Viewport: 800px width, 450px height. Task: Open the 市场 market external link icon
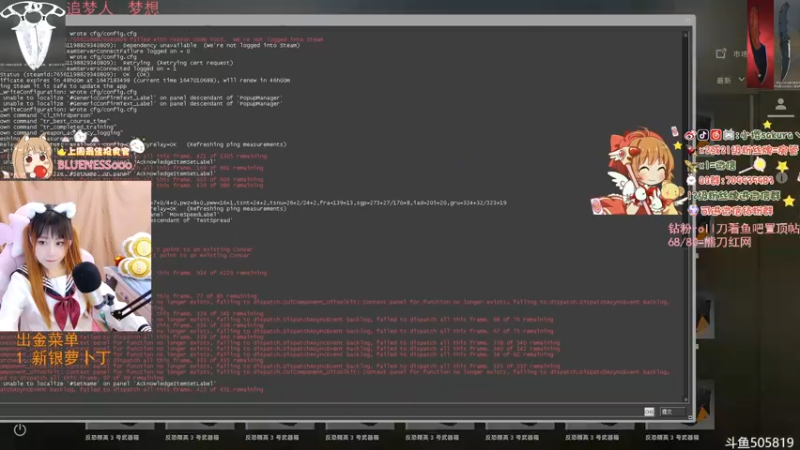point(721,54)
